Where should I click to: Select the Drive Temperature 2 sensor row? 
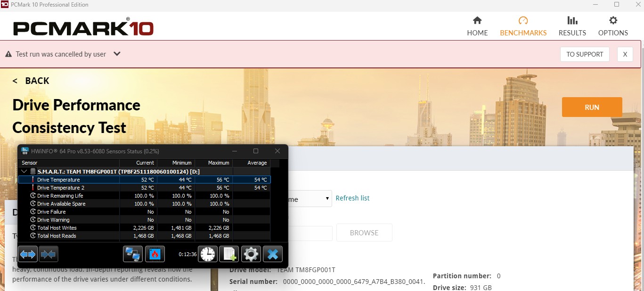(144, 188)
